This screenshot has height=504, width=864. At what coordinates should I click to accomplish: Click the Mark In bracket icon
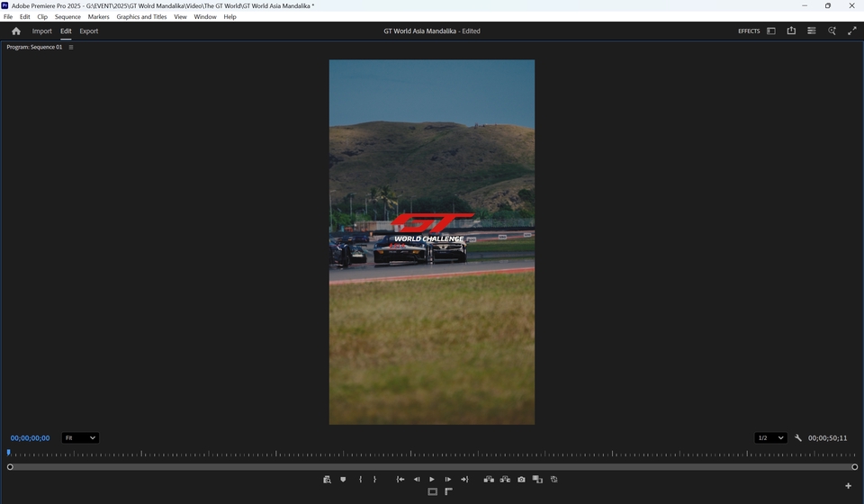pos(360,480)
